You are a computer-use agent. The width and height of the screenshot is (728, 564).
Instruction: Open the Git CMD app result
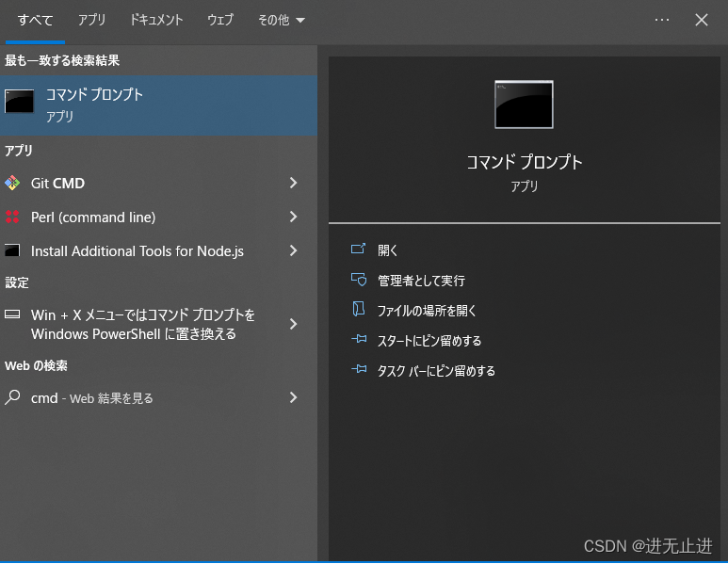[x=159, y=183]
